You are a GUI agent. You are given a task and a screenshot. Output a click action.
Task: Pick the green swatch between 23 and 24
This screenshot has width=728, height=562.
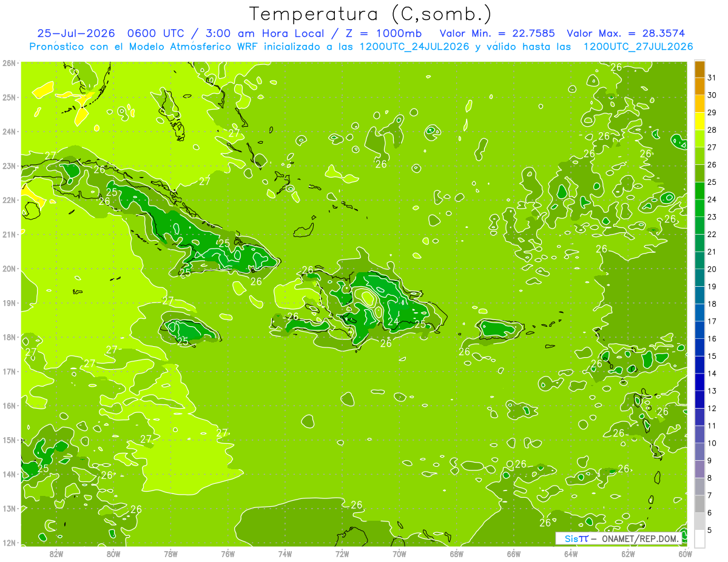tap(699, 209)
